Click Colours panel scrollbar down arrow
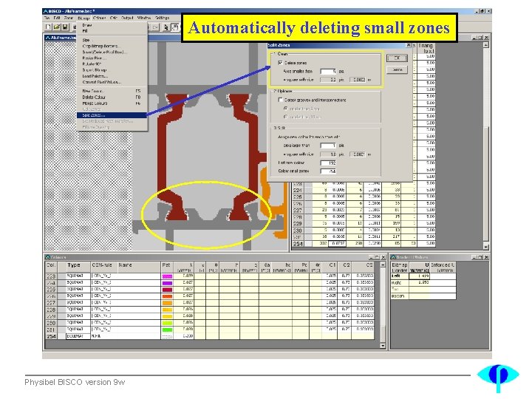 click(x=383, y=346)
